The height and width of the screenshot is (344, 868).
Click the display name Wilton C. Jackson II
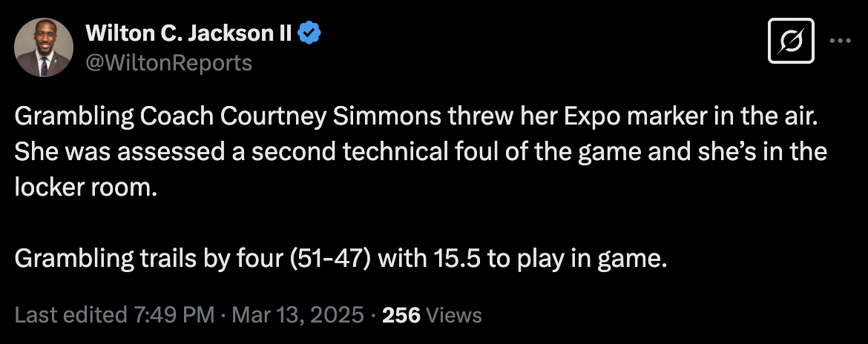(x=190, y=33)
